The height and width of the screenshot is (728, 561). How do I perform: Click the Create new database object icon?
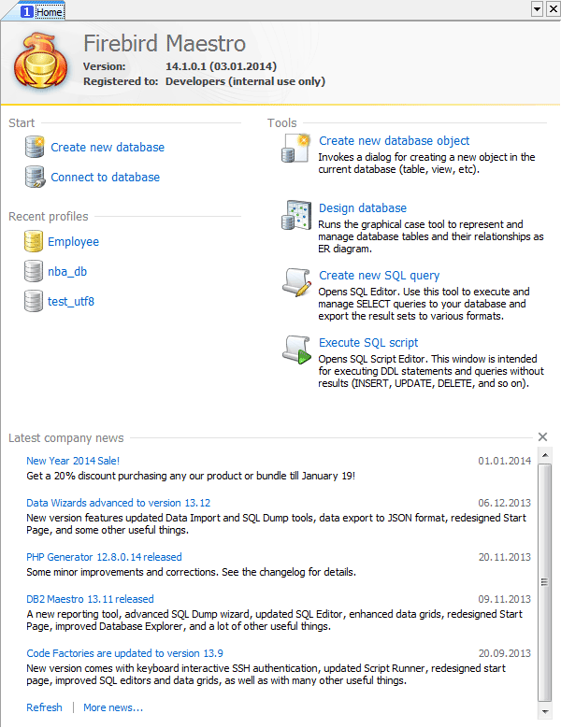(296, 149)
